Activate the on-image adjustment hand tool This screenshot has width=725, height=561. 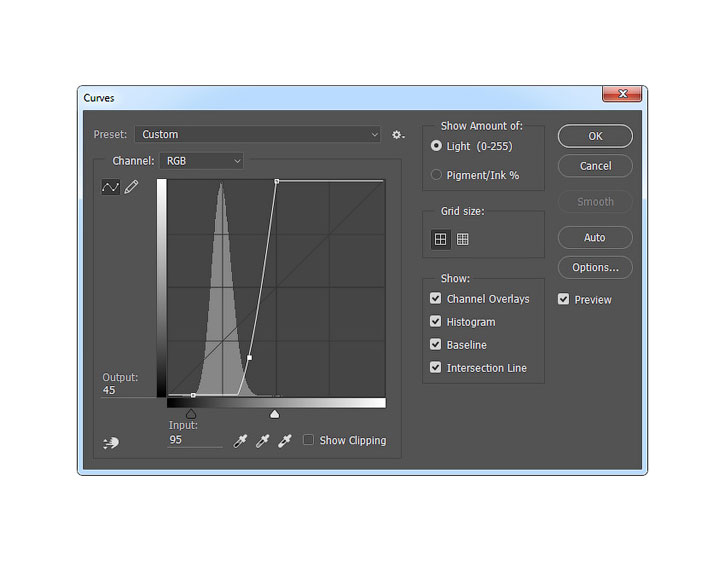[111, 443]
